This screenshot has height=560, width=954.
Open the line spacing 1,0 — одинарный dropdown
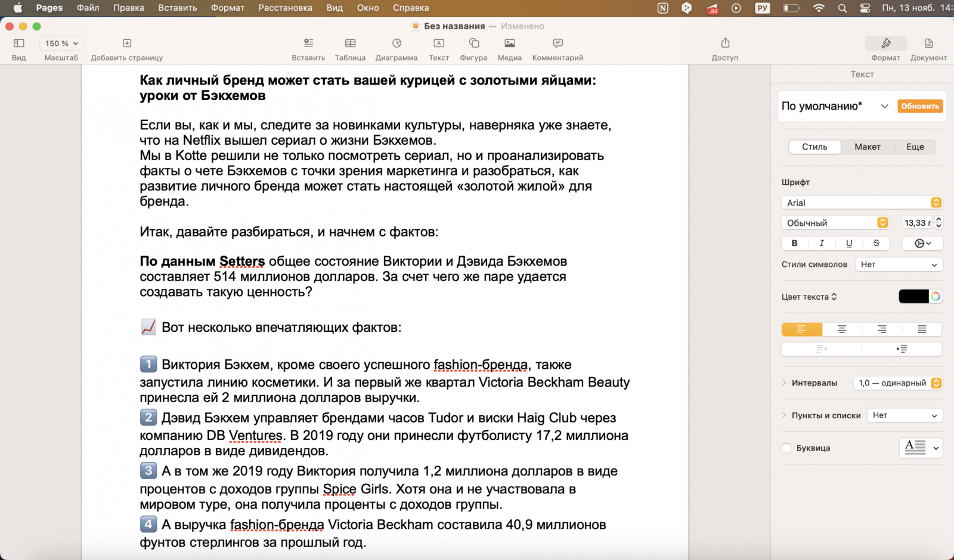[x=898, y=383]
